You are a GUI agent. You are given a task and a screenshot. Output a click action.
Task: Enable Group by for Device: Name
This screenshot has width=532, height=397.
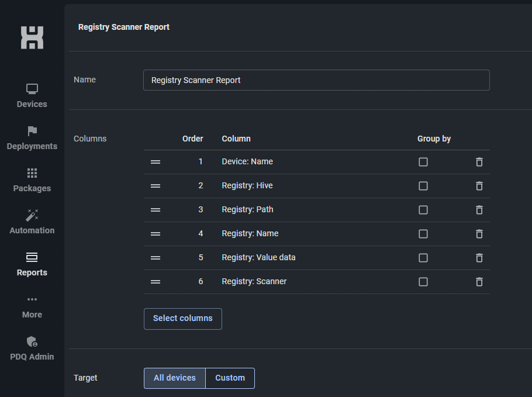423,162
